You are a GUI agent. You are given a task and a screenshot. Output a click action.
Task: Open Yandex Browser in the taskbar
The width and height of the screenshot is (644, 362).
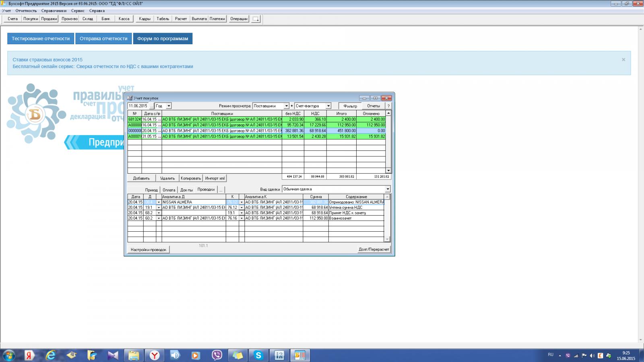click(155, 355)
